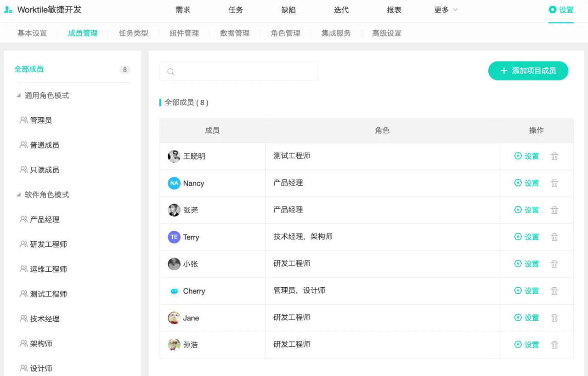Delete member Nancy with trash icon
The image size is (588, 376).
point(554,183)
